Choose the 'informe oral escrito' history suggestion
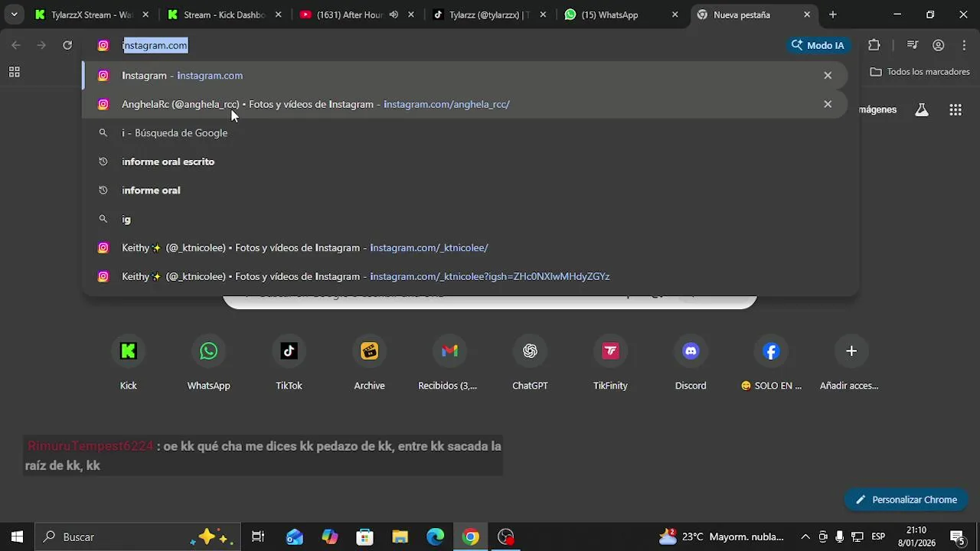Viewport: 980px width, 551px height. click(x=465, y=161)
